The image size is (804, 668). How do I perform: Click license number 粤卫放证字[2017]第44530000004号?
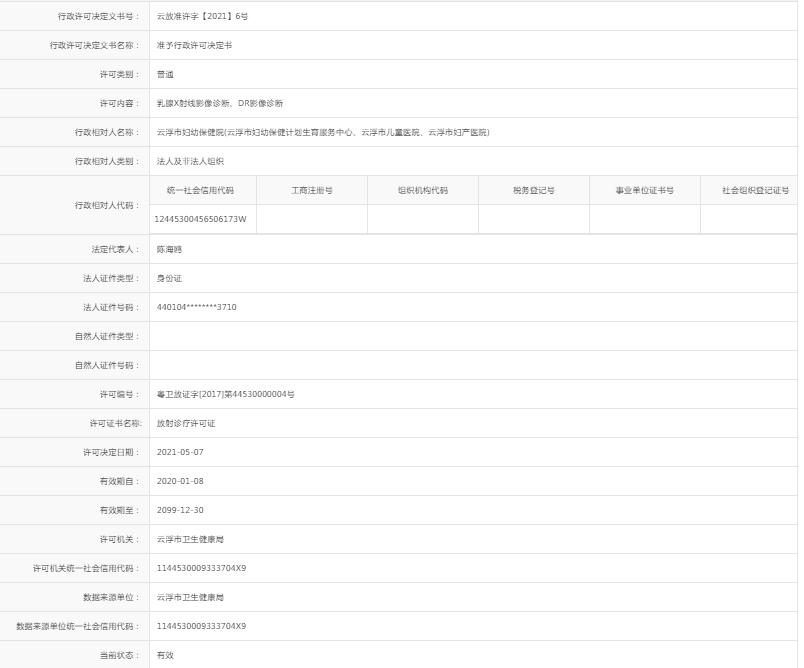tap(227, 395)
